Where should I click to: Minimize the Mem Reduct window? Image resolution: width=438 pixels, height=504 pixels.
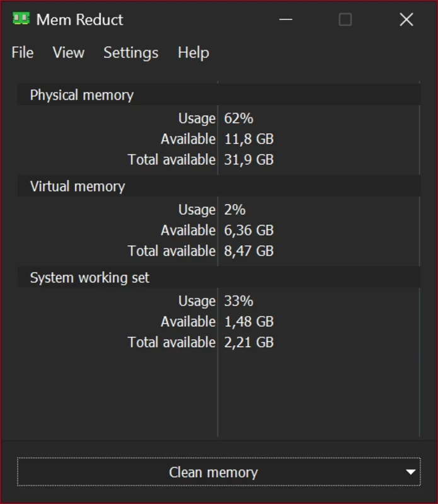coord(285,20)
